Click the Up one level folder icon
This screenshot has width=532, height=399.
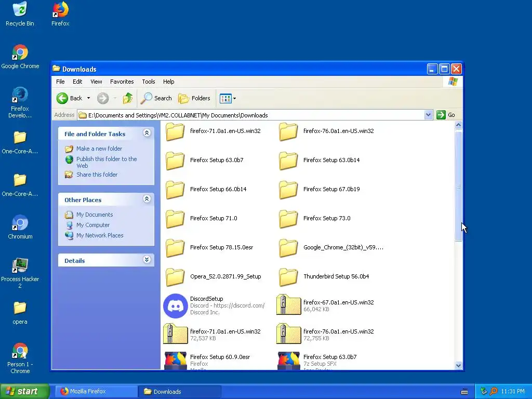click(x=128, y=98)
